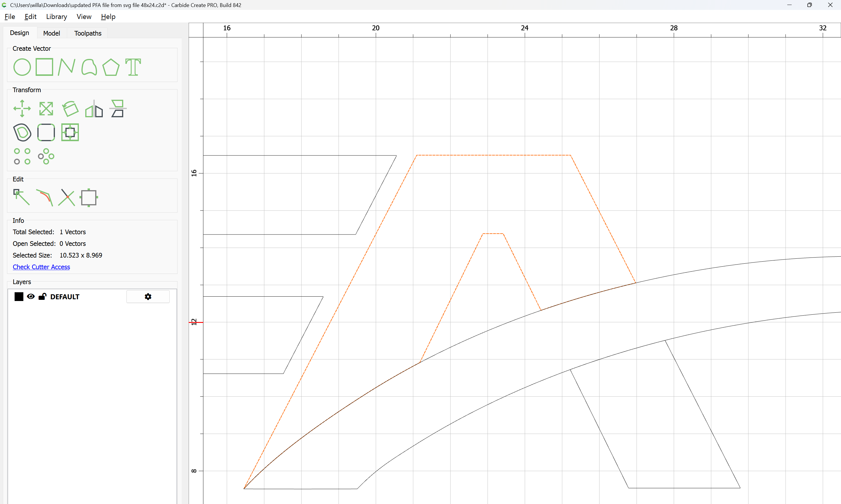Choose the Create Polygon pentagon tool
The width and height of the screenshot is (841, 504).
pos(111,67)
